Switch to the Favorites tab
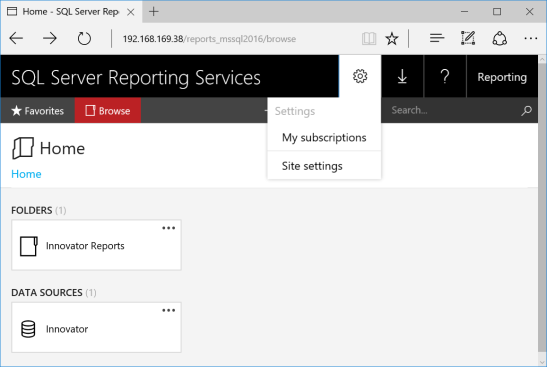This screenshot has height=367, width=547. [x=38, y=111]
